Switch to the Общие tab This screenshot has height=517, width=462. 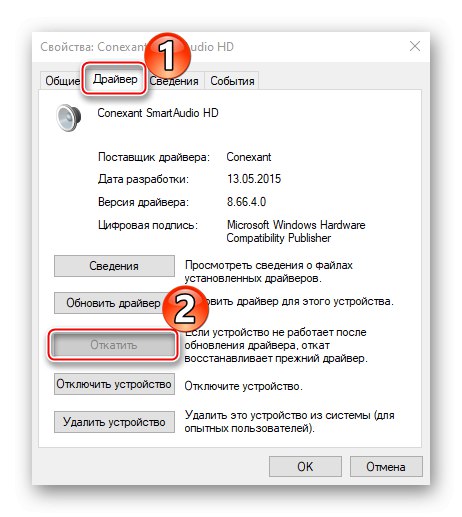(61, 81)
